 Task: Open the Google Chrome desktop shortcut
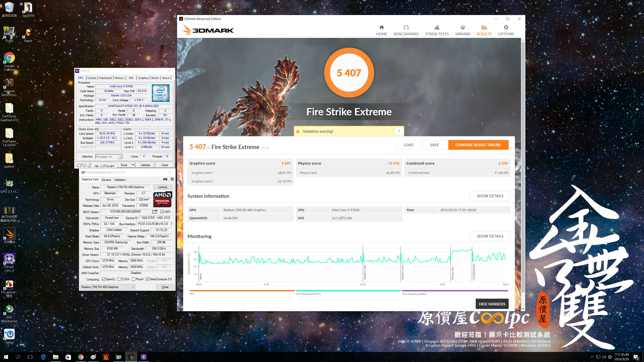coord(9,62)
